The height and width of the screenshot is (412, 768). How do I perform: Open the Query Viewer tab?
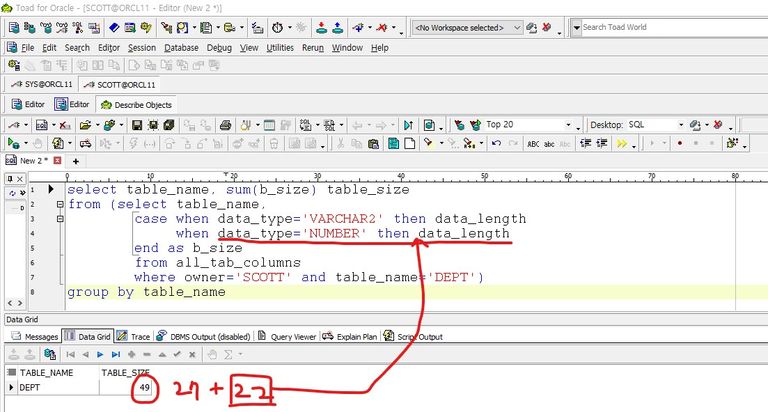(x=287, y=337)
